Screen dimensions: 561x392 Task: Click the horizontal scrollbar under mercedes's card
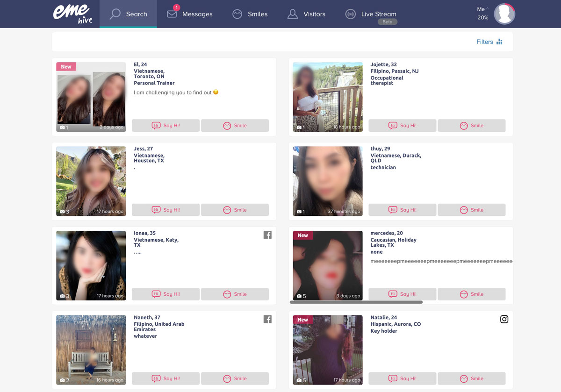[356, 302]
